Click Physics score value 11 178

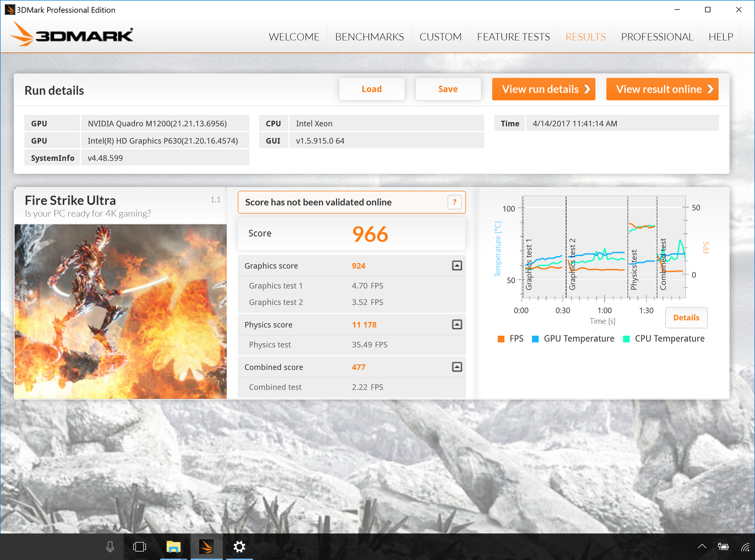point(364,325)
